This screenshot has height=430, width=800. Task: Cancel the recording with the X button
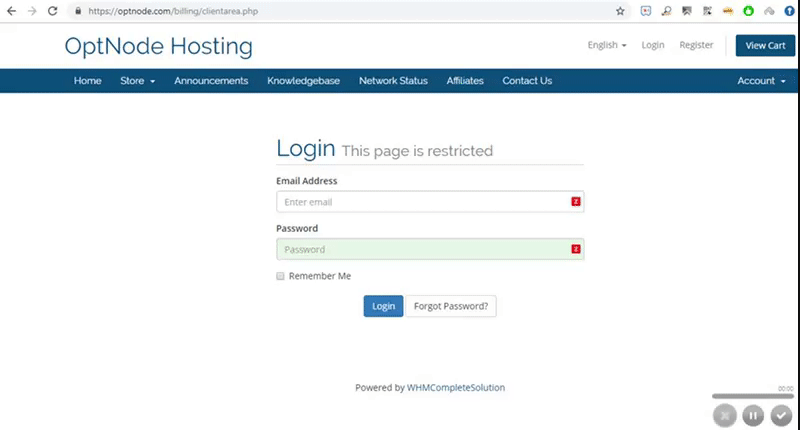coord(725,416)
